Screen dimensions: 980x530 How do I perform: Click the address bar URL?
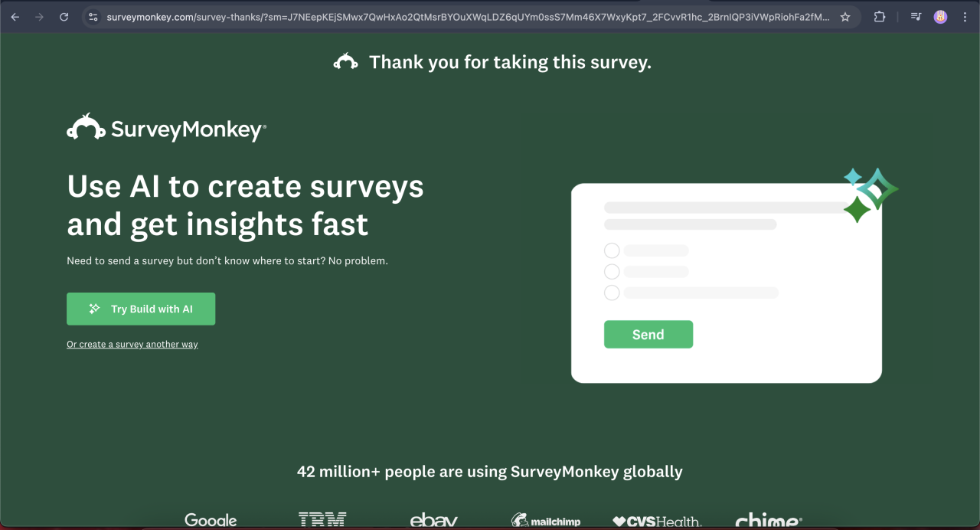click(x=468, y=17)
